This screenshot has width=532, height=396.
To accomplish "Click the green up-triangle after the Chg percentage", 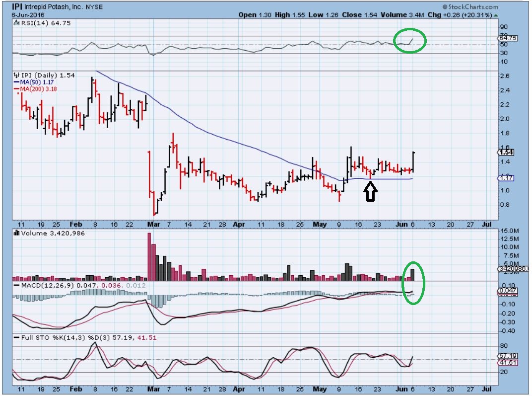I will pos(496,15).
